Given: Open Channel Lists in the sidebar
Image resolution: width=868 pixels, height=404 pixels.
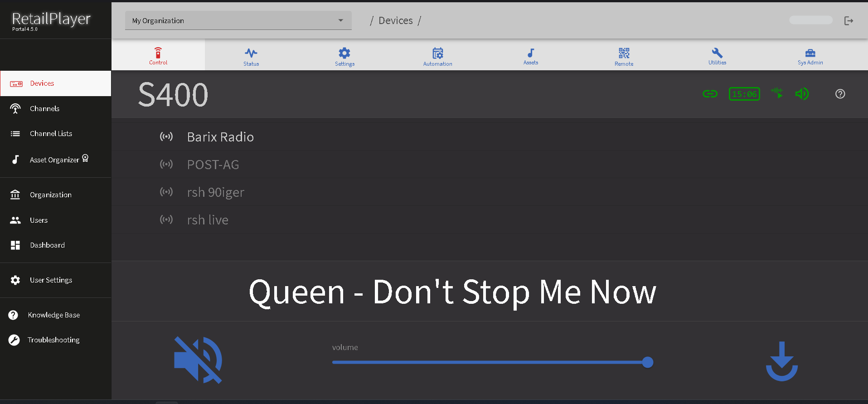Looking at the screenshot, I should (x=51, y=134).
